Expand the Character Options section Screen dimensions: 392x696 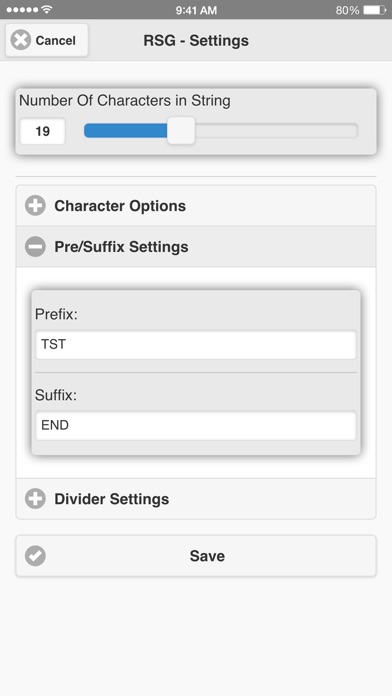[196, 206]
